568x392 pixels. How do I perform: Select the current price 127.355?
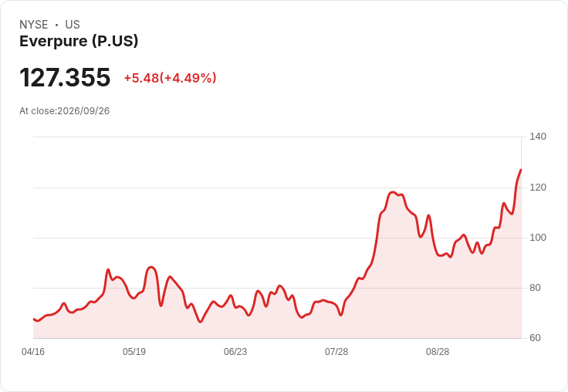[65, 77]
